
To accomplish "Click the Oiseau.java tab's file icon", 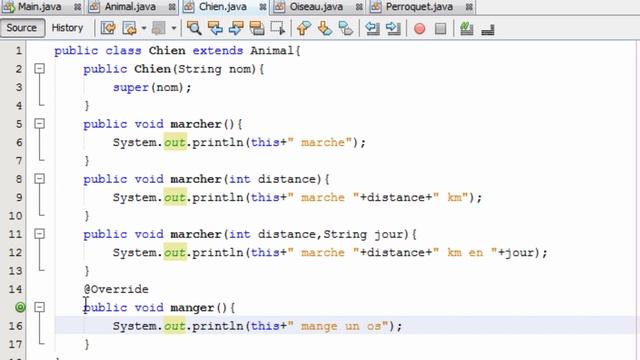I will (x=280, y=7).
